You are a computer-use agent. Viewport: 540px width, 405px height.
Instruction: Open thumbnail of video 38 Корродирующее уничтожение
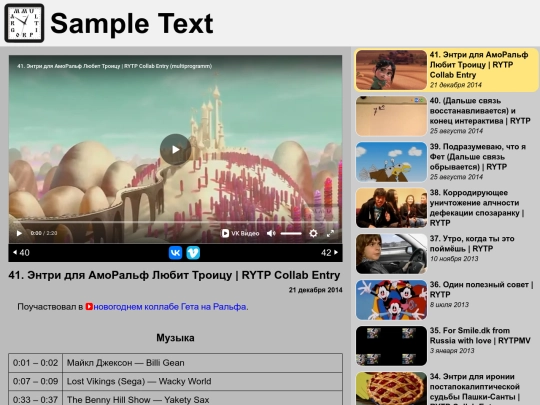coord(391,208)
